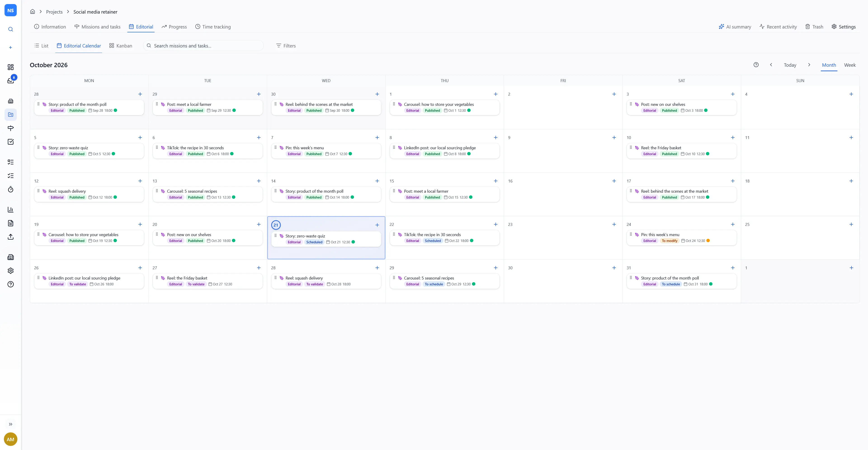Open 'To validate' status on Reel Oct 27
The width and height of the screenshot is (868, 450).
point(196,284)
